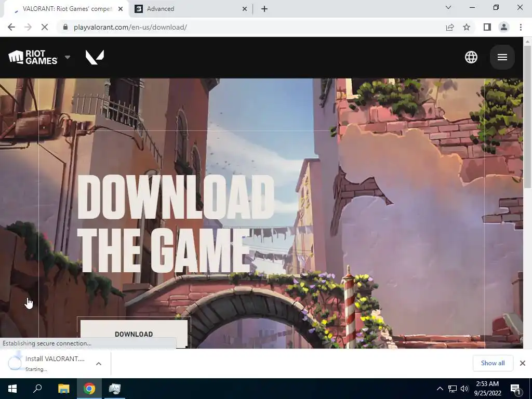Image resolution: width=532 pixels, height=399 pixels.
Task: Open the language globe selector
Action: [471, 57]
